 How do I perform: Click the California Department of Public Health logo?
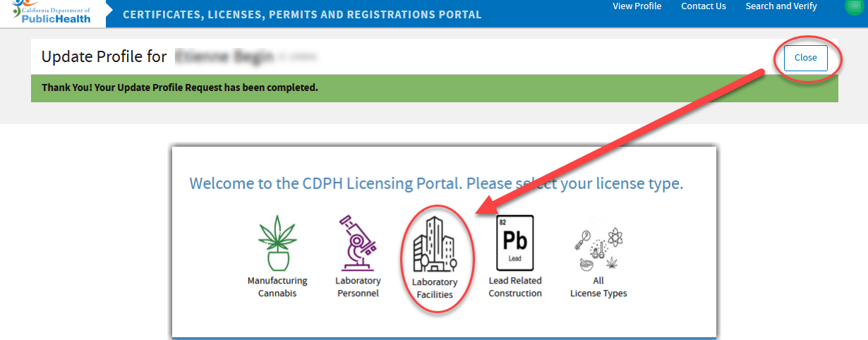[x=53, y=13]
